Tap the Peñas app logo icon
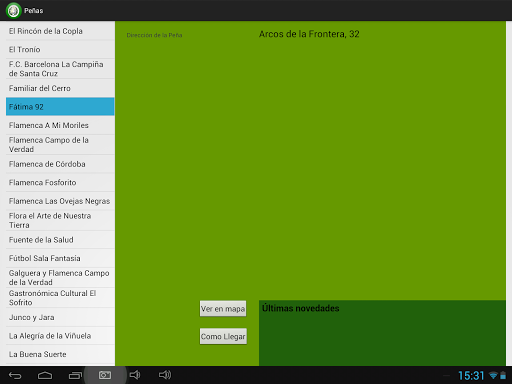Image resolution: width=512 pixels, height=384 pixels. point(13,10)
